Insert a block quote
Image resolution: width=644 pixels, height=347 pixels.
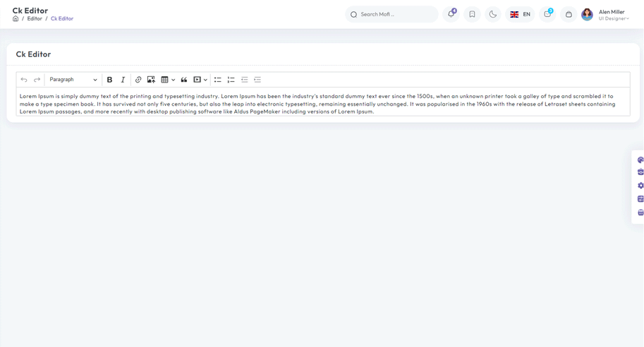pyautogui.click(x=184, y=80)
